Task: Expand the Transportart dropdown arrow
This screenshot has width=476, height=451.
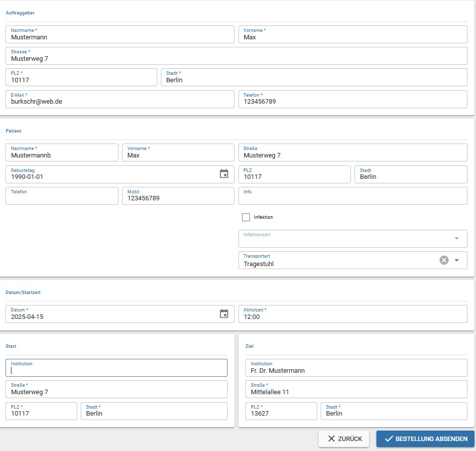Action: 457,260
